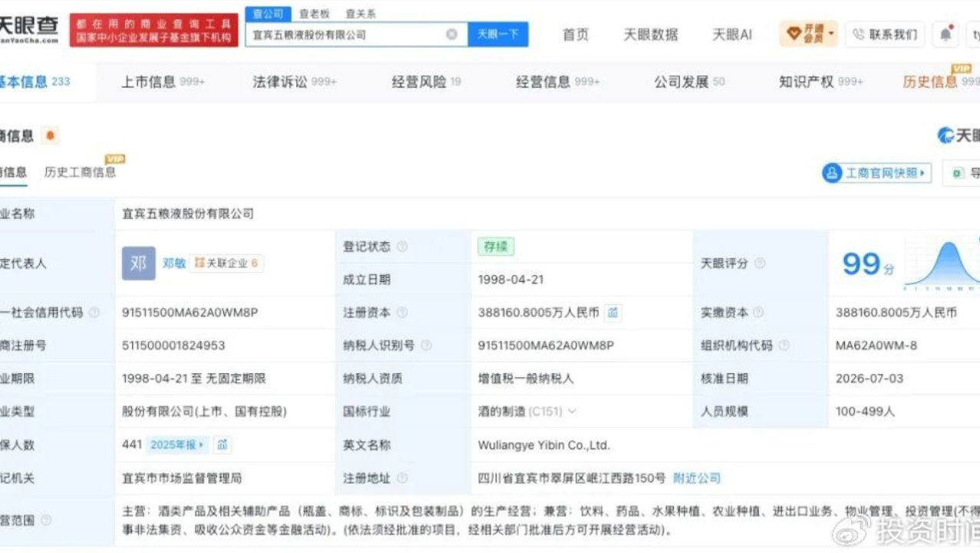980x553 pixels.
Task: Select the 查老板 search tab
Action: click(315, 14)
